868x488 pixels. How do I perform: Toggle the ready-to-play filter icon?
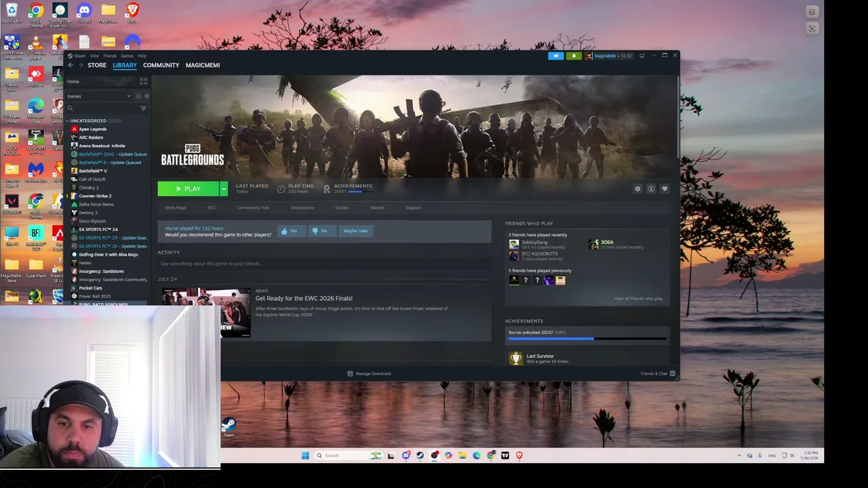[146, 96]
